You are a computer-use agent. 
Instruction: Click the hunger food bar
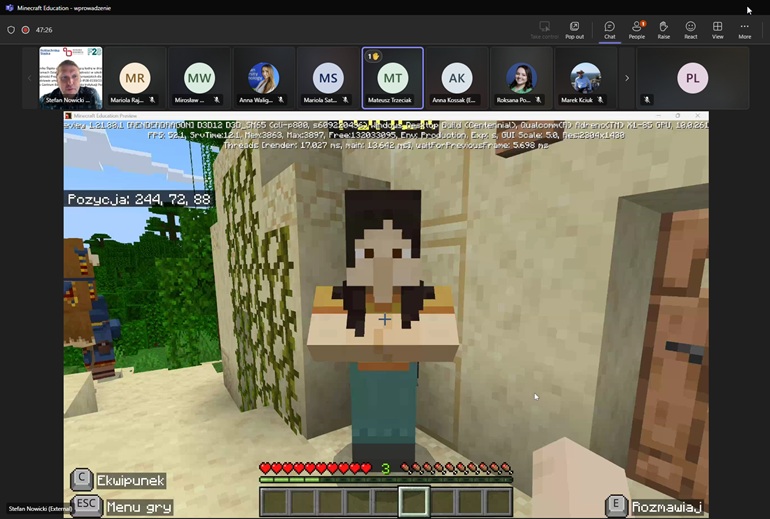(457, 468)
